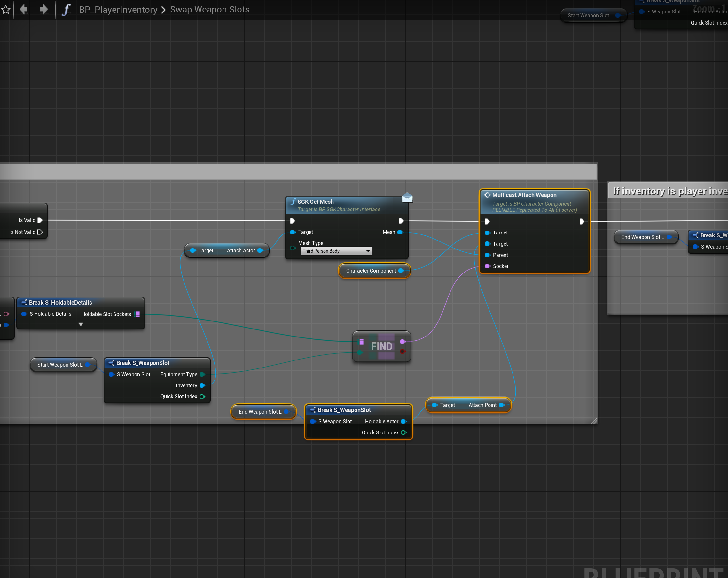
Task: Click the Is Not Valid exec pin
Action: click(40, 232)
